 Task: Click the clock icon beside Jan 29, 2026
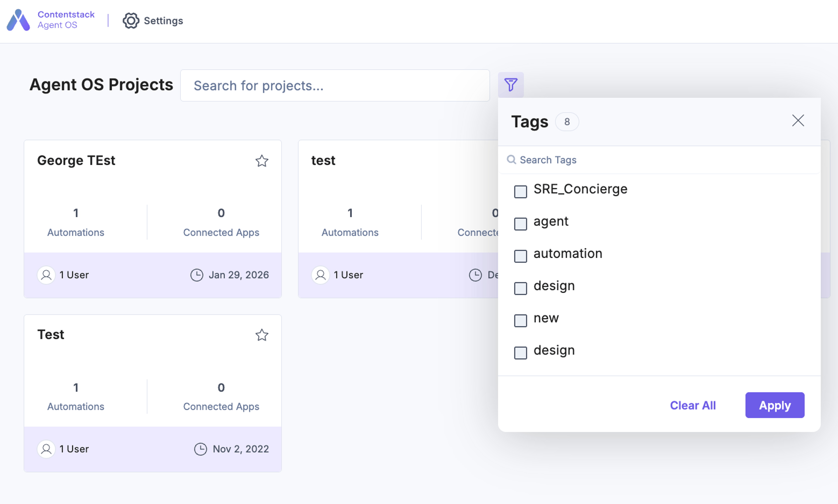point(196,275)
